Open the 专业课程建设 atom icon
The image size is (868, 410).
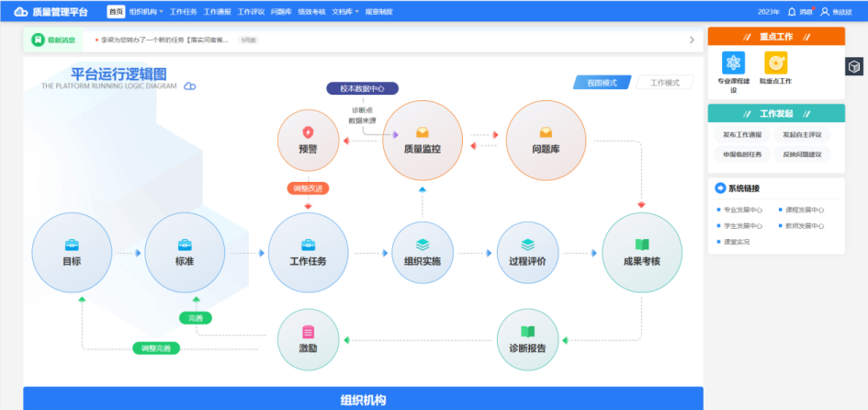point(733,63)
